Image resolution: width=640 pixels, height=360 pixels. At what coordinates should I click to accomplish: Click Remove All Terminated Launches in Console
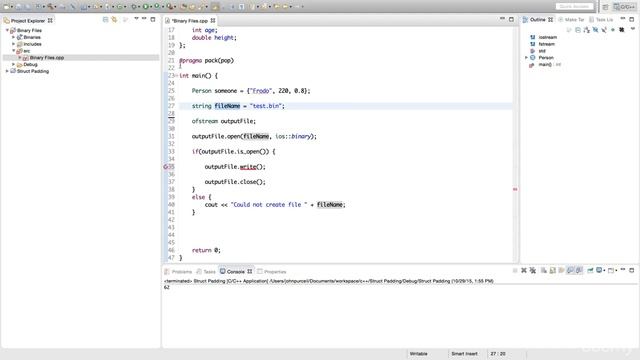pyautogui.click(x=533, y=270)
